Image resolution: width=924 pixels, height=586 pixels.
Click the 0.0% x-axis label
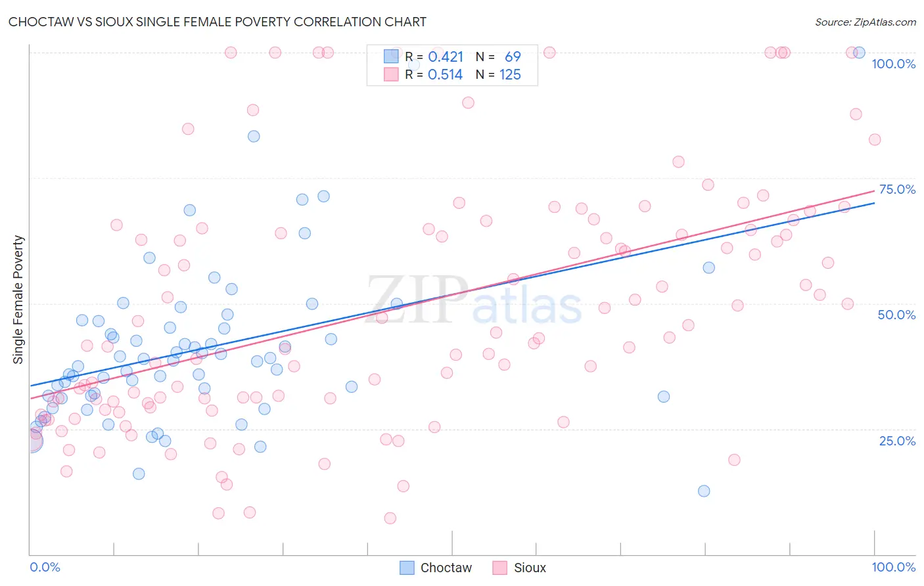coord(45,567)
